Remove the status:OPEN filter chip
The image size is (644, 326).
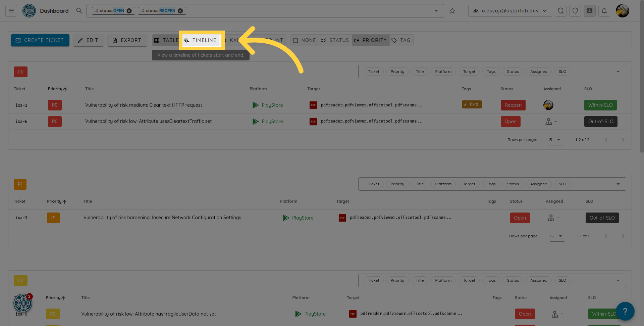129,11
